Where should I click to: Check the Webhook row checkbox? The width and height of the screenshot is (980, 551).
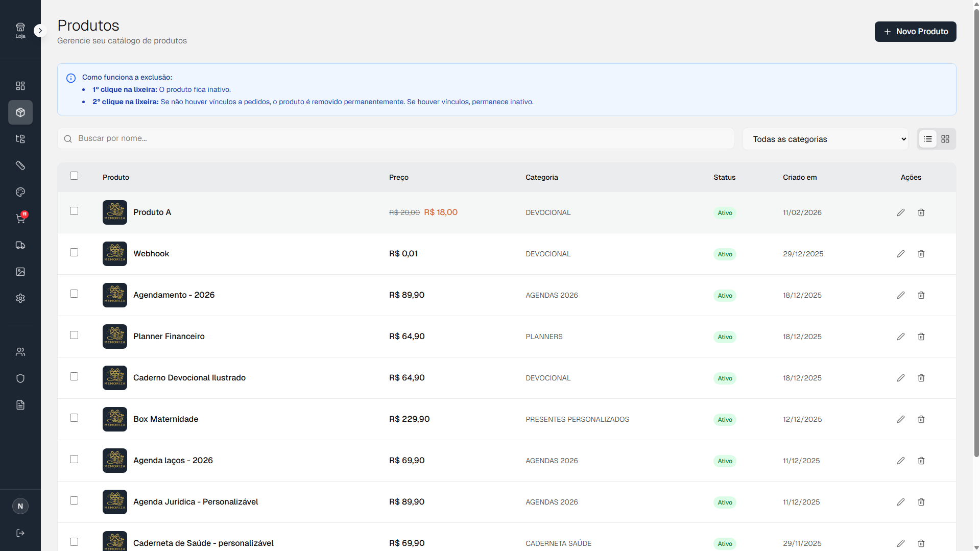pos(74,252)
